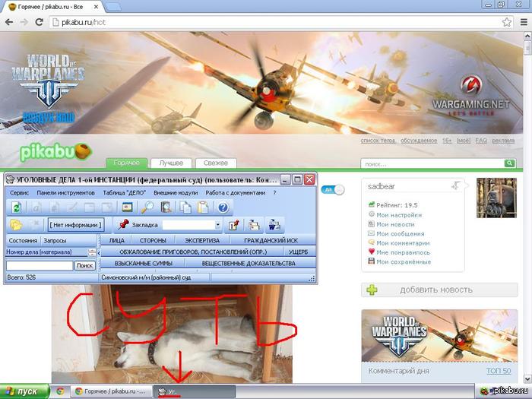Click the green refresh icon in the court app toolbar
The height and width of the screenshot is (399, 532).
click(16, 207)
